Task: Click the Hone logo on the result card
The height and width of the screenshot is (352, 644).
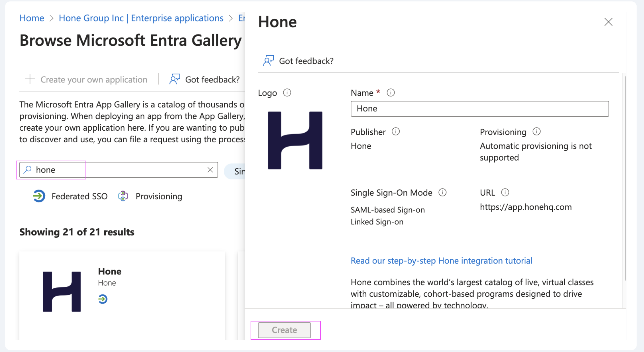Action: click(x=62, y=292)
